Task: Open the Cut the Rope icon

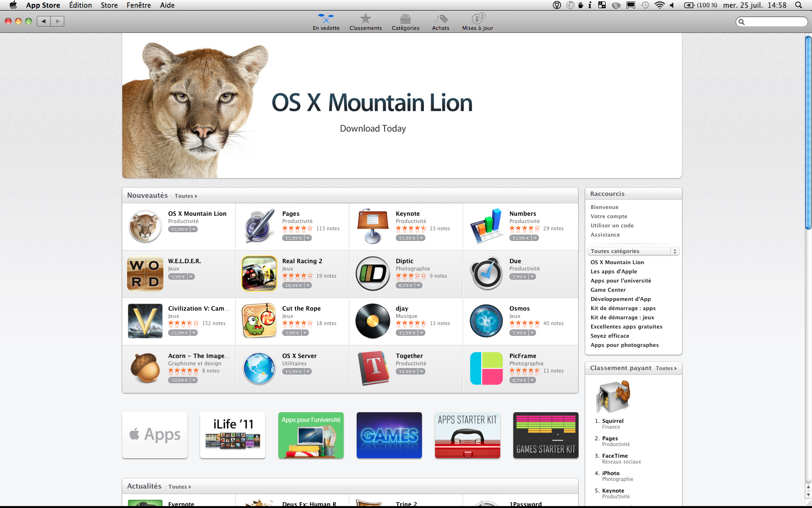Action: click(x=260, y=321)
